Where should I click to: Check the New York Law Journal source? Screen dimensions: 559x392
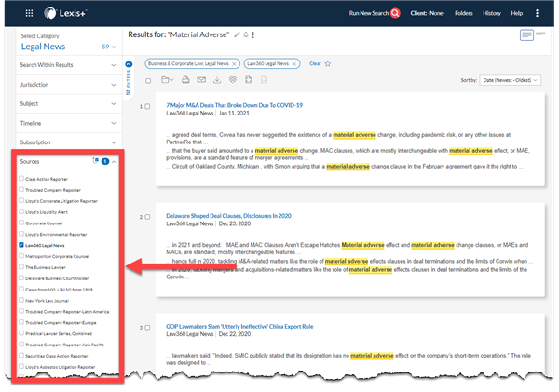coord(21,300)
